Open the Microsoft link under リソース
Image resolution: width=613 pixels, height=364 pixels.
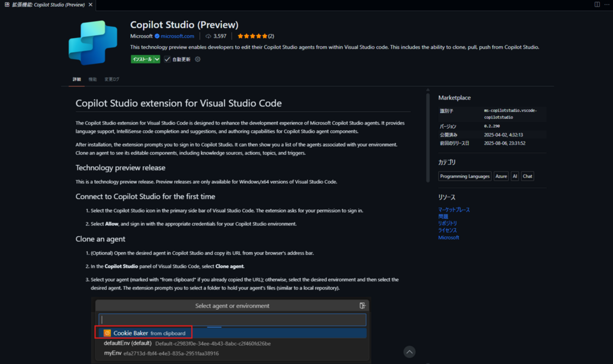449,237
